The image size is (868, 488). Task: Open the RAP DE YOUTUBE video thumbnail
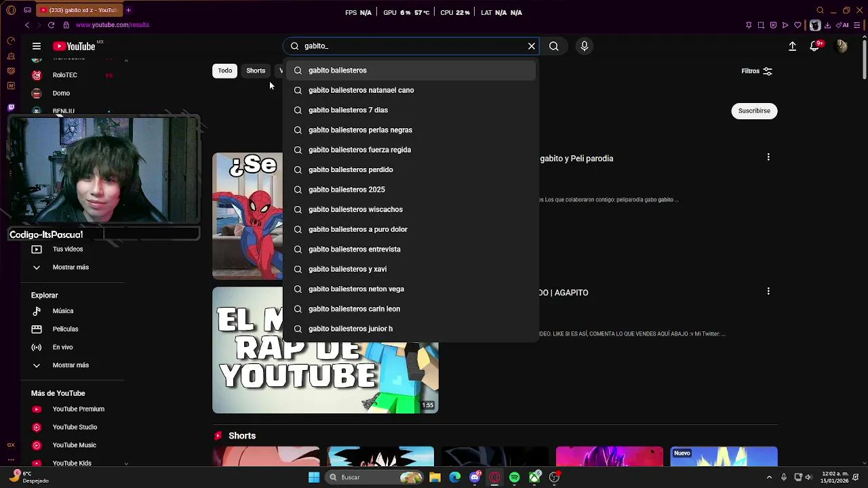(325, 350)
